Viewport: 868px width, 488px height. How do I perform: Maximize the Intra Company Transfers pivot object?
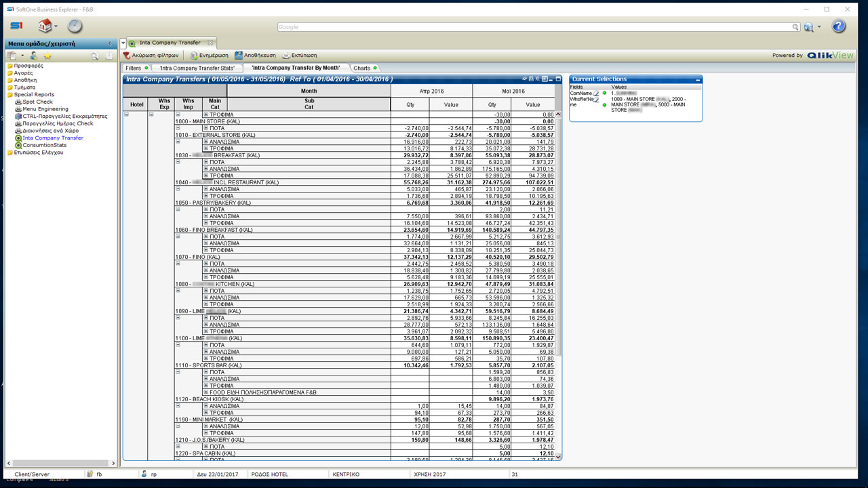(558, 79)
